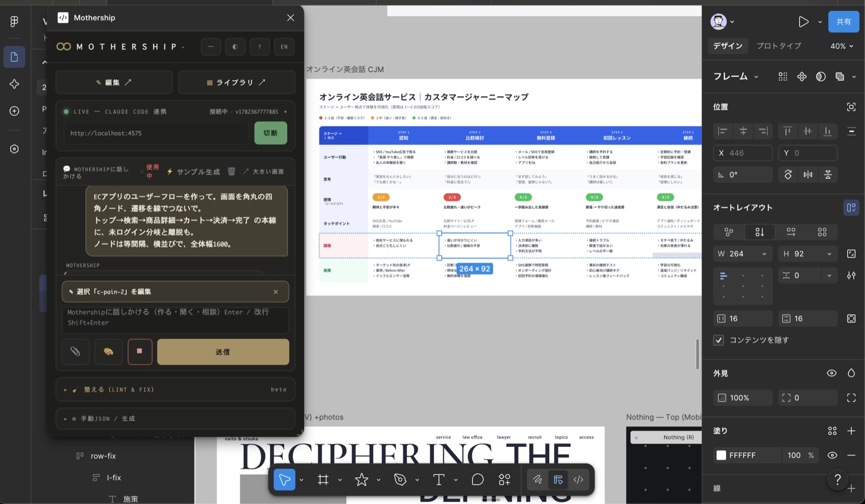Click the hexagon icon in left sidebar
The height and width of the screenshot is (504, 865).
click(x=15, y=149)
